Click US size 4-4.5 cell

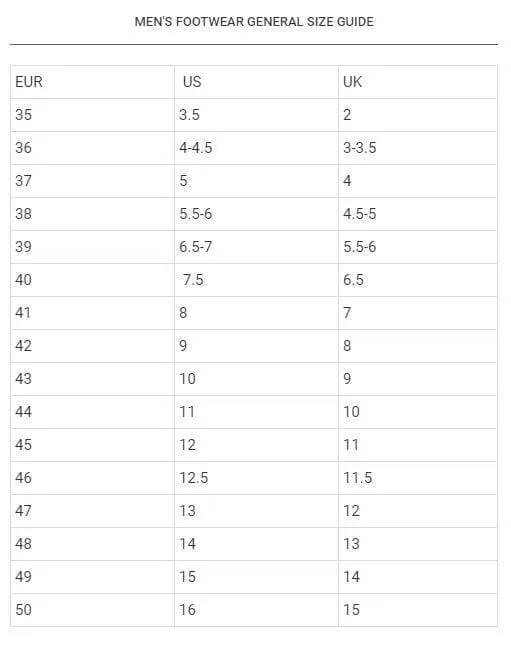coord(256,148)
